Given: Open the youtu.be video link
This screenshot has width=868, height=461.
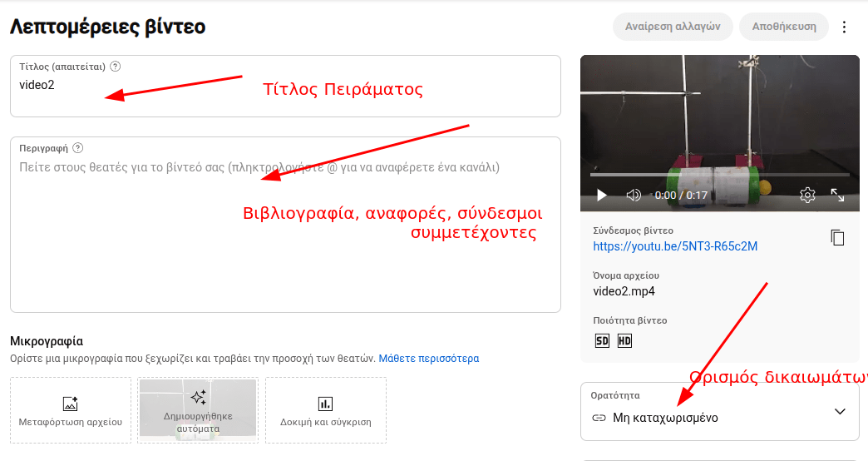Looking at the screenshot, I should 675,246.
